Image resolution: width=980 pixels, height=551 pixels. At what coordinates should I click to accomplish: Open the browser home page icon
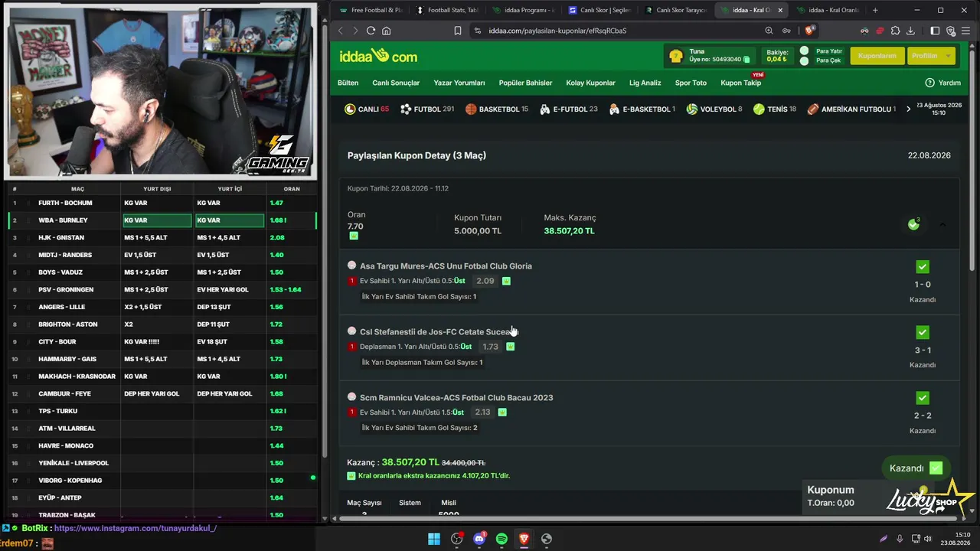[x=387, y=31]
